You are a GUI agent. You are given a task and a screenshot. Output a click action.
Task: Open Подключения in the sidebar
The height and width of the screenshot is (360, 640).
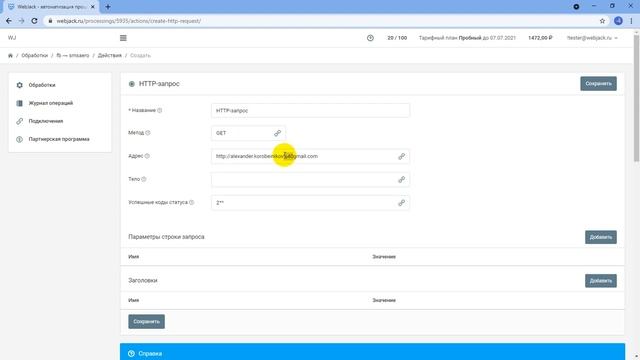46,121
